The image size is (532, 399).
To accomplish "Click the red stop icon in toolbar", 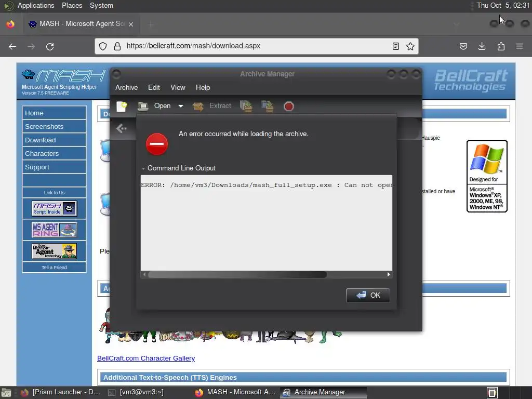I will click(x=289, y=106).
